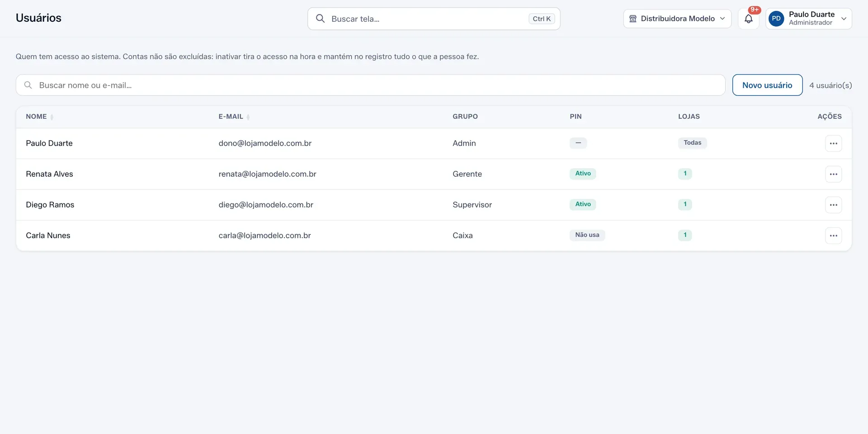The width and height of the screenshot is (868, 434).
Task: Click the Usuários page title
Action: pos(38,18)
